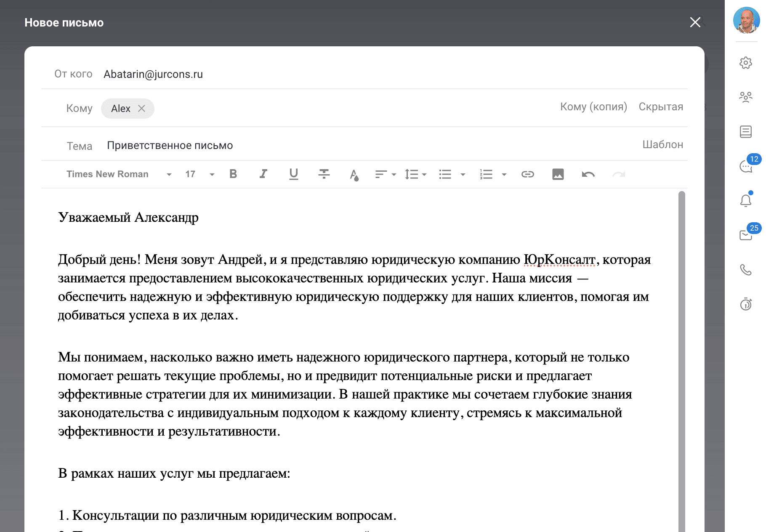This screenshot has width=766, height=532.
Task: Open font size 17 dropdown
Action: [x=200, y=174]
